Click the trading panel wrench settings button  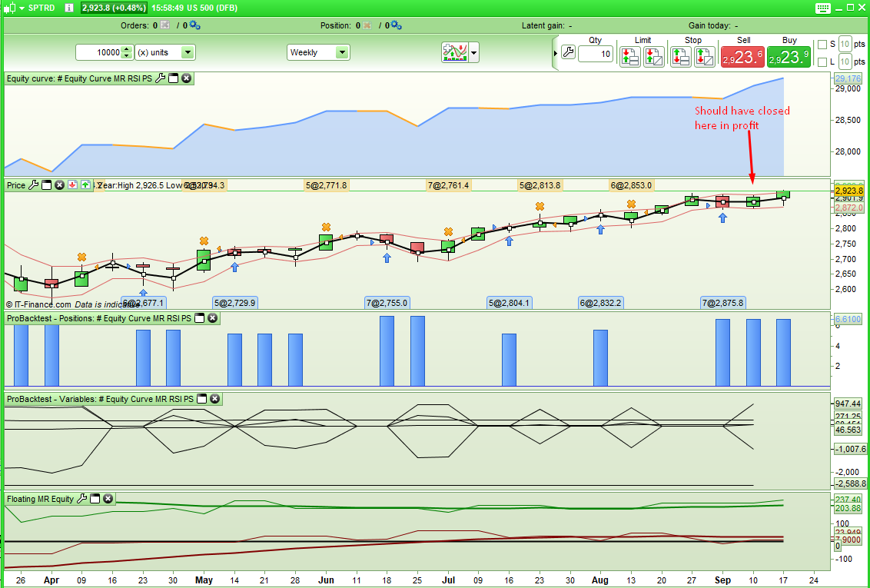[569, 53]
